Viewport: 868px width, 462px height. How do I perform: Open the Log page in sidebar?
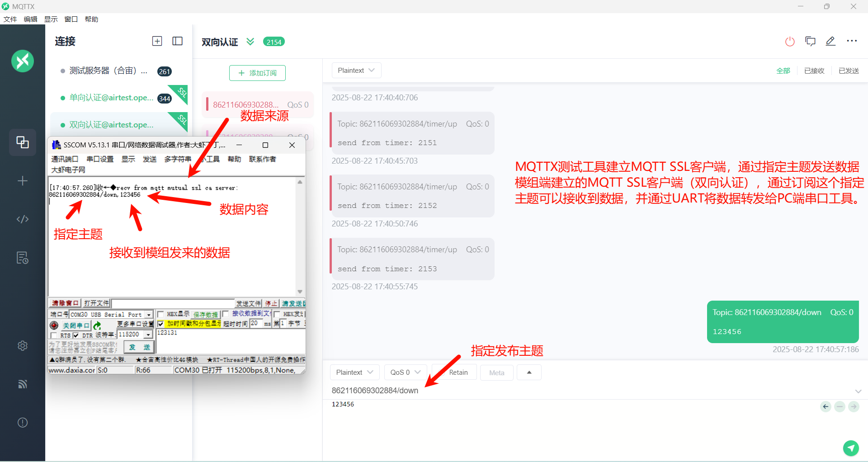[23, 258]
